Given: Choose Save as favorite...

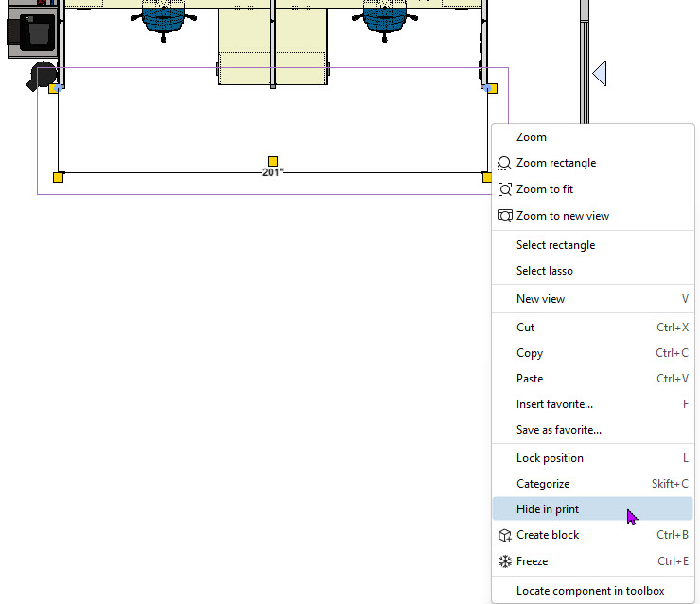Looking at the screenshot, I should (x=592, y=430).
